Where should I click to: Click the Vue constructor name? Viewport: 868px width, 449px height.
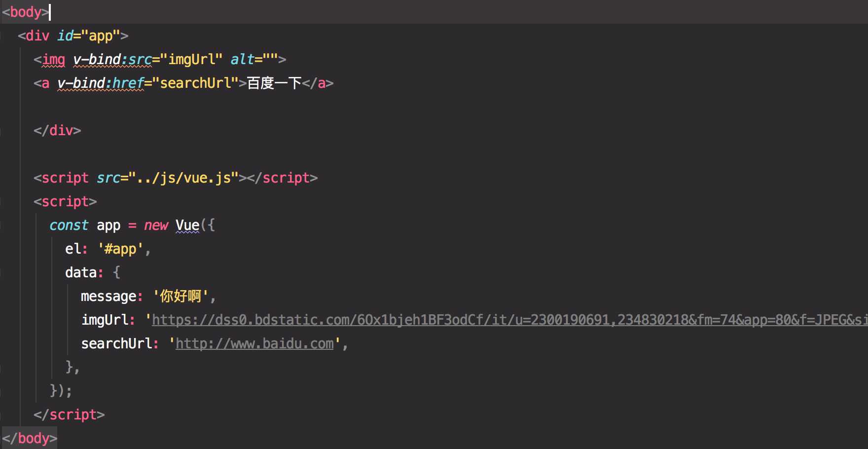point(187,225)
